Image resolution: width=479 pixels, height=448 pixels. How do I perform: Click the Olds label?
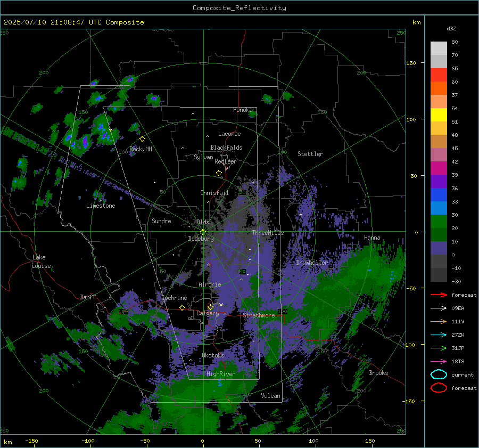point(203,222)
